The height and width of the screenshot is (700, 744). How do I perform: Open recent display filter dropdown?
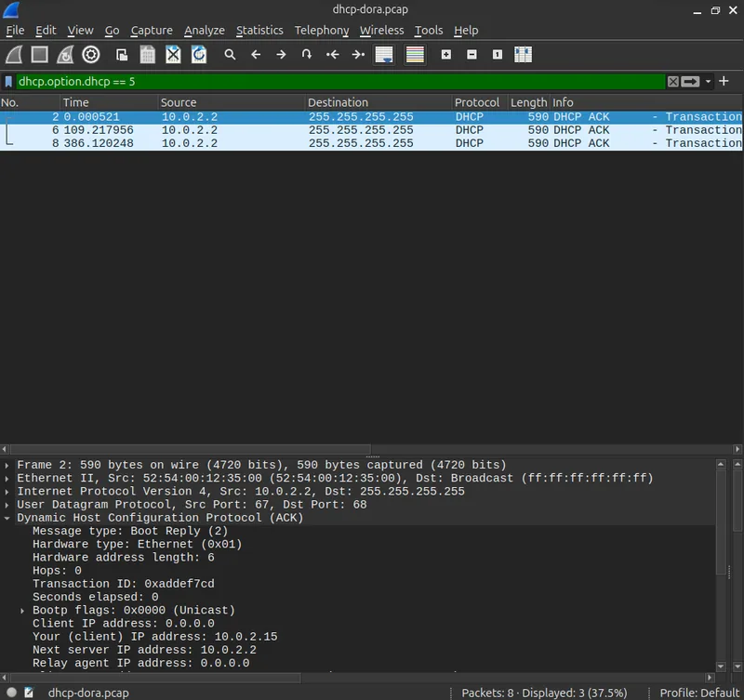[708, 82]
